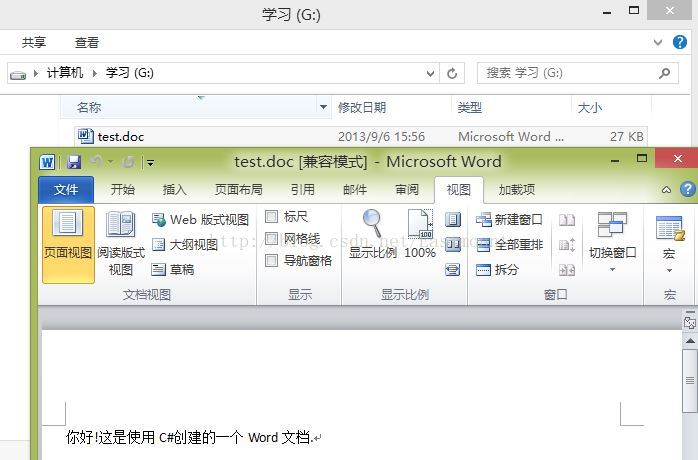This screenshot has width=698, height=460.
Task: Click the Undo arrow in Quick Access Toolbar
Action: click(96, 161)
